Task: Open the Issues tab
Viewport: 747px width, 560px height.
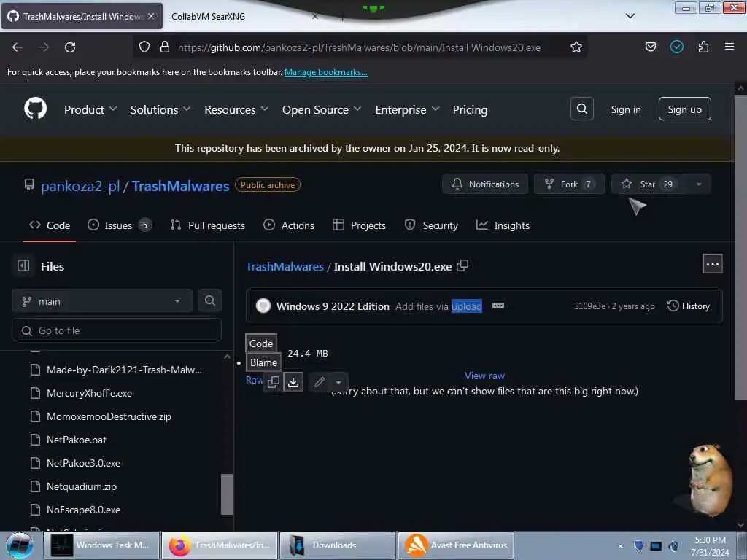Action: tap(120, 225)
